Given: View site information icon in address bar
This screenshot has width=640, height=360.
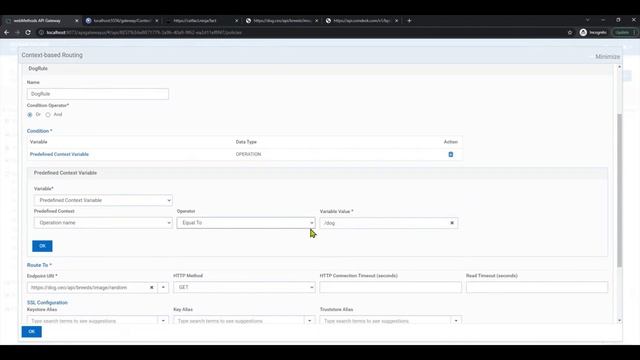Looking at the screenshot, I should coord(41,32).
